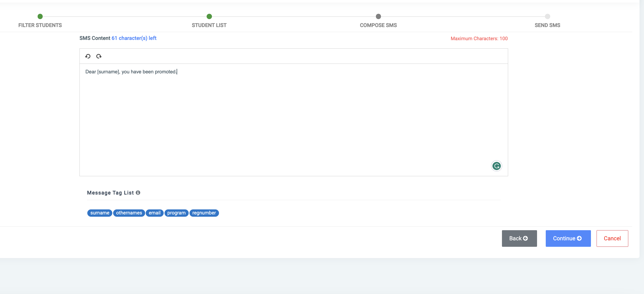Viewport: 644px width, 294px height.
Task: Go back to the previous step
Action: (519, 238)
